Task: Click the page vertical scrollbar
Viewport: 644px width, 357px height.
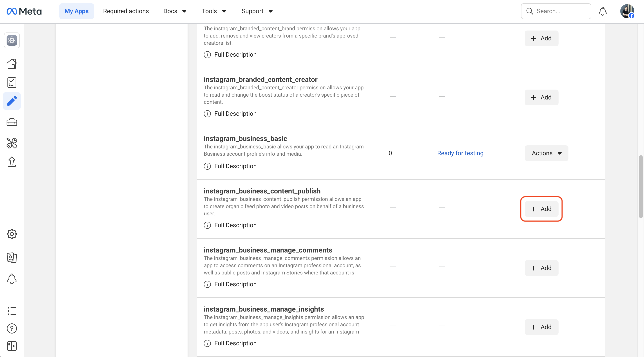Action: coord(640,186)
